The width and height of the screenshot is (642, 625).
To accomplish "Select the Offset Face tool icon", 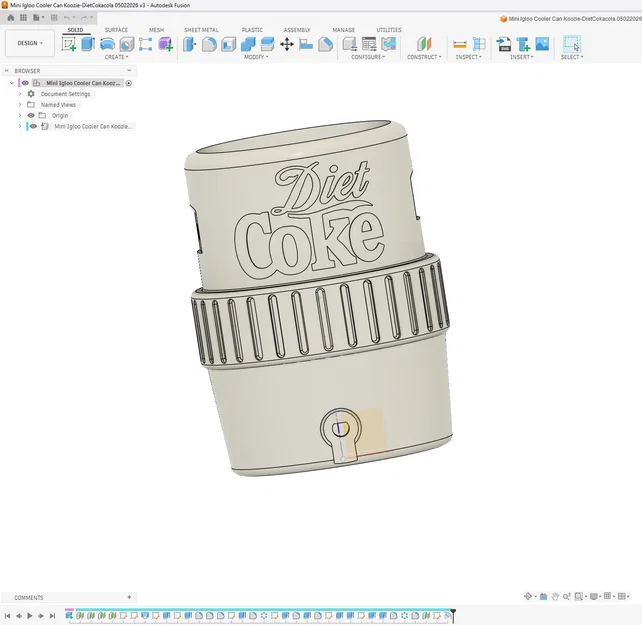I will [267, 44].
